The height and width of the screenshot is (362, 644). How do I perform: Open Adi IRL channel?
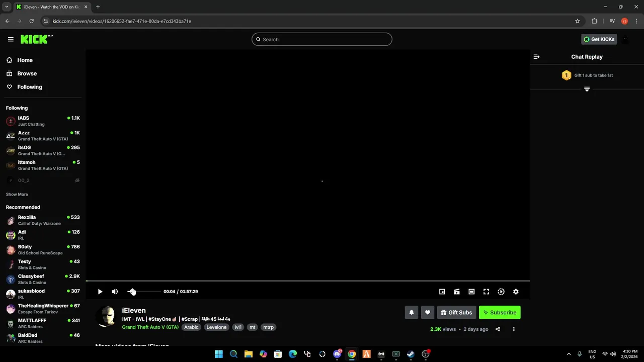pyautogui.click(x=43, y=235)
